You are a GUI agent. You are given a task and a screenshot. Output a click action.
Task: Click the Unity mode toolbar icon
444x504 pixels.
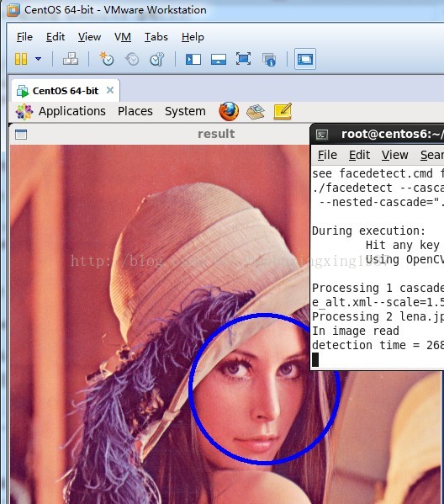pos(269,60)
